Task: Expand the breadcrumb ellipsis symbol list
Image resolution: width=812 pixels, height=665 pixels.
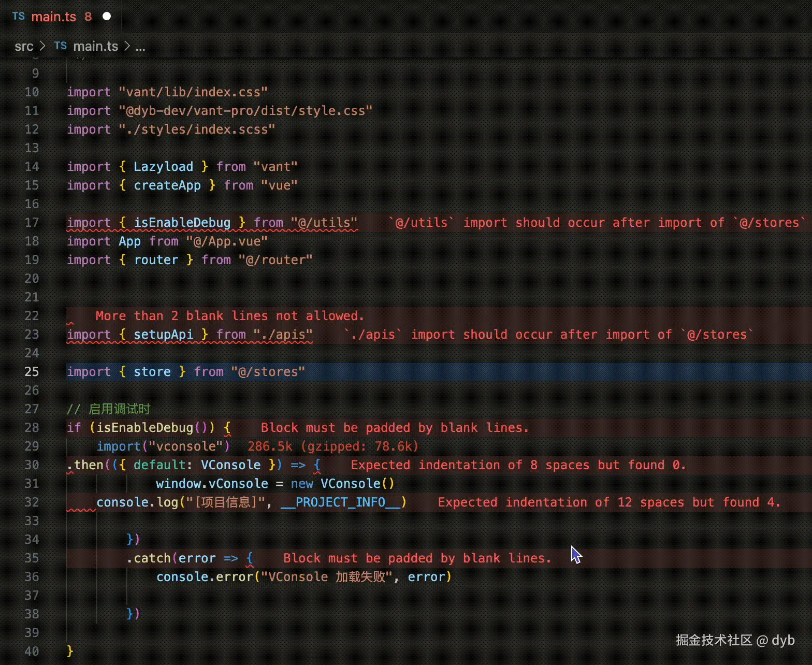Action: (x=140, y=47)
